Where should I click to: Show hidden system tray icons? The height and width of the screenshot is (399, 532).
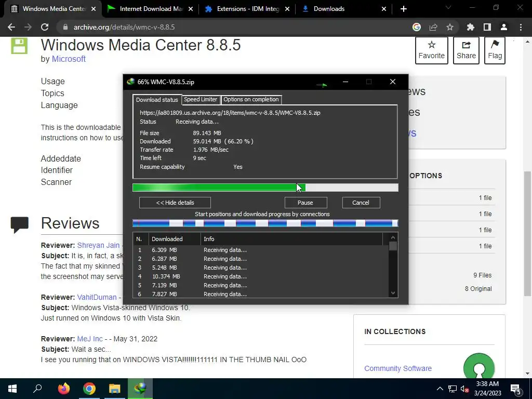[440, 389]
